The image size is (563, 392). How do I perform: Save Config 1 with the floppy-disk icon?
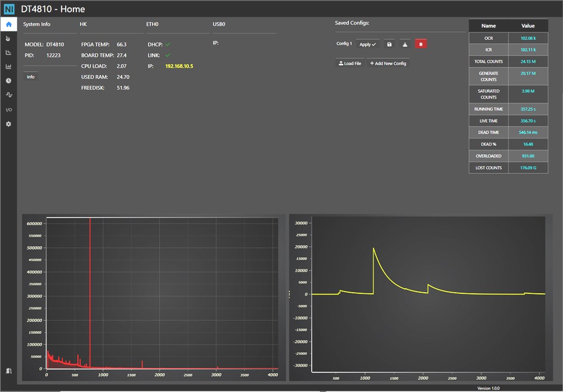coord(389,44)
